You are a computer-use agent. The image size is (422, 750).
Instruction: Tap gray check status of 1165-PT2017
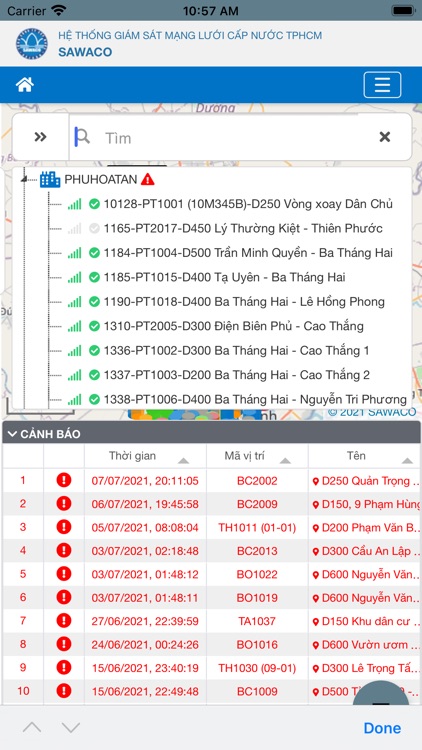pos(94,228)
